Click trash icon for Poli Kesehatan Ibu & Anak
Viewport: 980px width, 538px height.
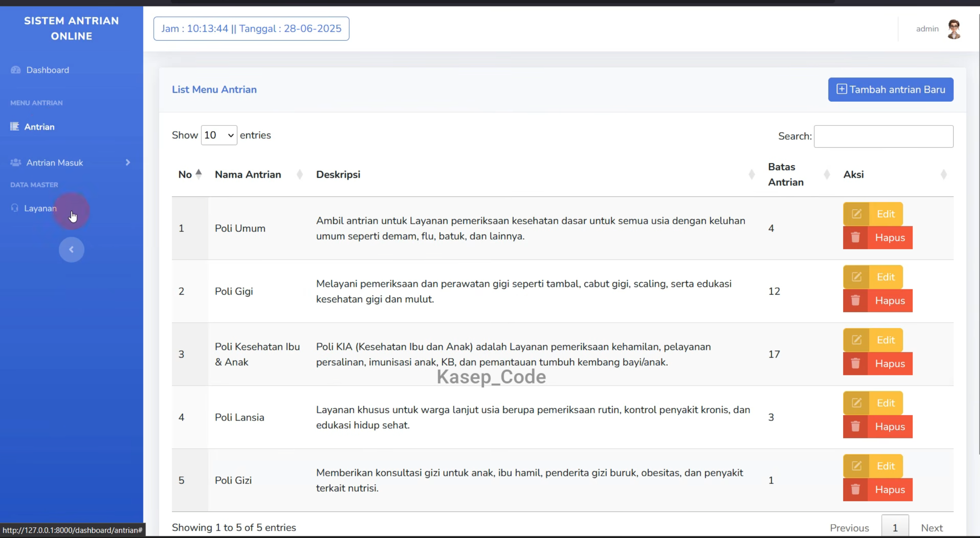click(855, 363)
